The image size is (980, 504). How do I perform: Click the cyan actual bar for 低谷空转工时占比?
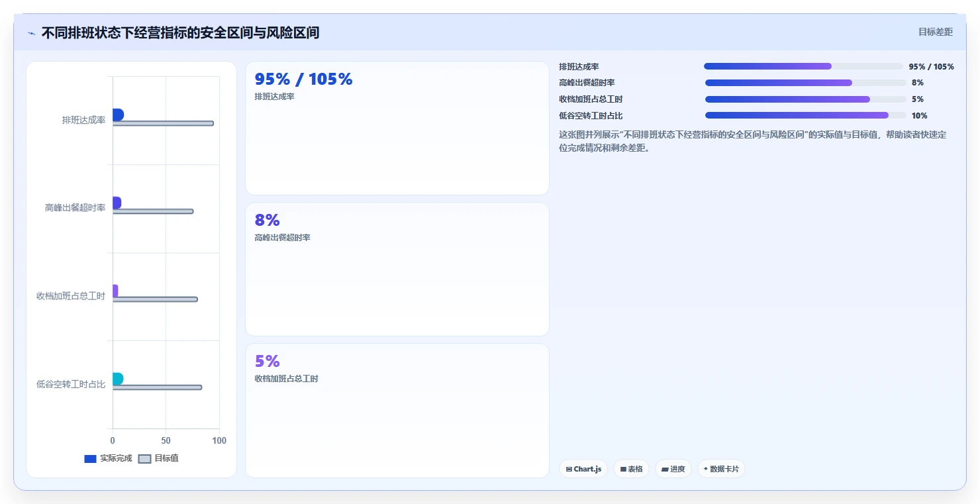(x=118, y=379)
